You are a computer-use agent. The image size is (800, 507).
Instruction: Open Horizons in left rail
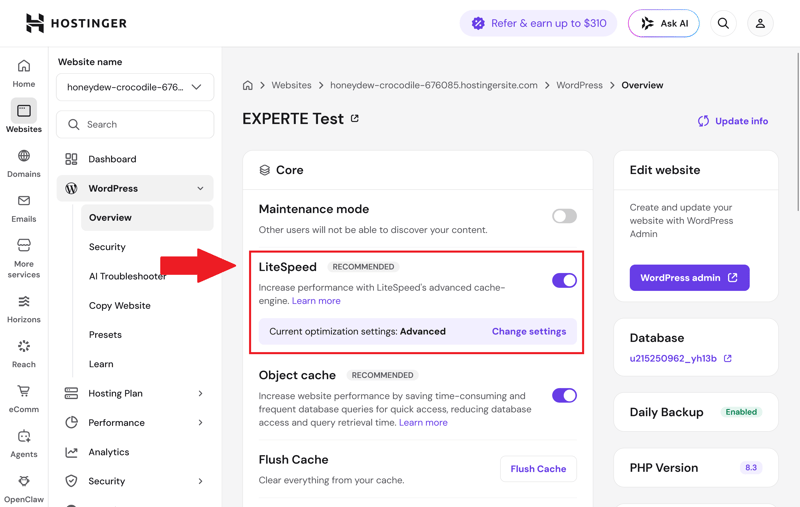(x=24, y=309)
